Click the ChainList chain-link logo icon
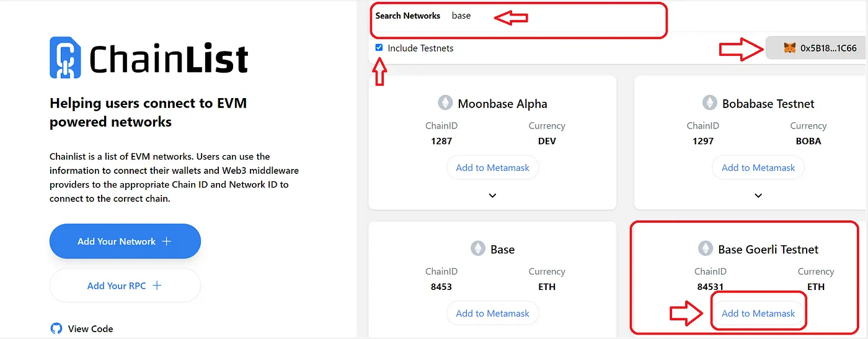 point(64,58)
